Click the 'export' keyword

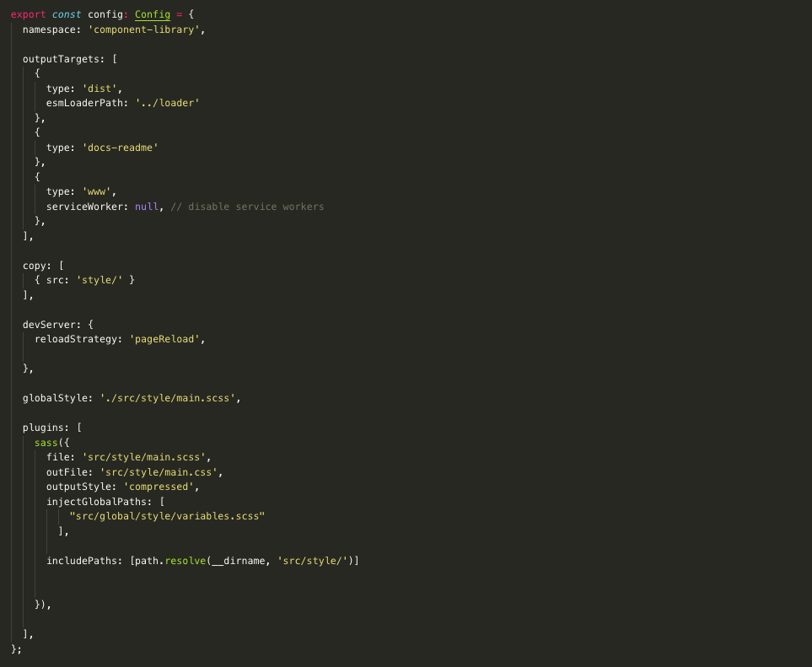tap(28, 14)
